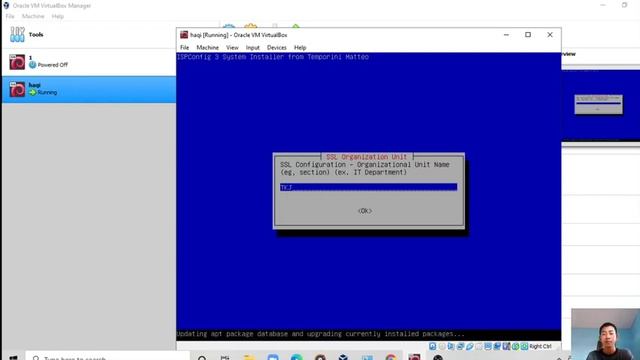
Task: Click the Tools icon in VirtualBox Manager sidebar
Action: tap(17, 35)
